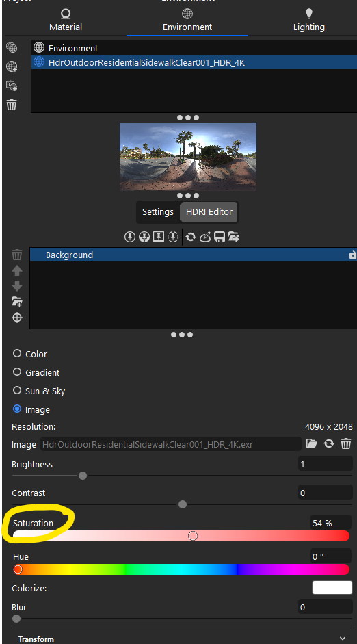The width and height of the screenshot is (357, 644).
Task: Click the globe-with-plus new environment icon
Action: (x=12, y=66)
